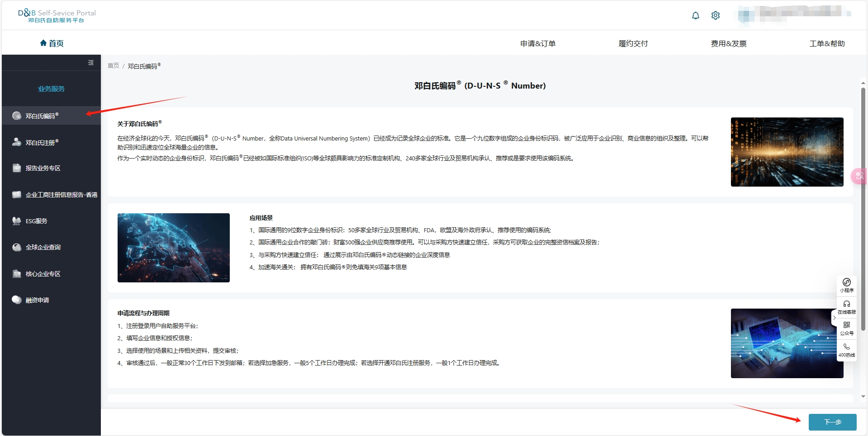Image resolution: width=868 pixels, height=436 pixels.
Task: Click the globe network image thumbnail
Action: click(174, 248)
